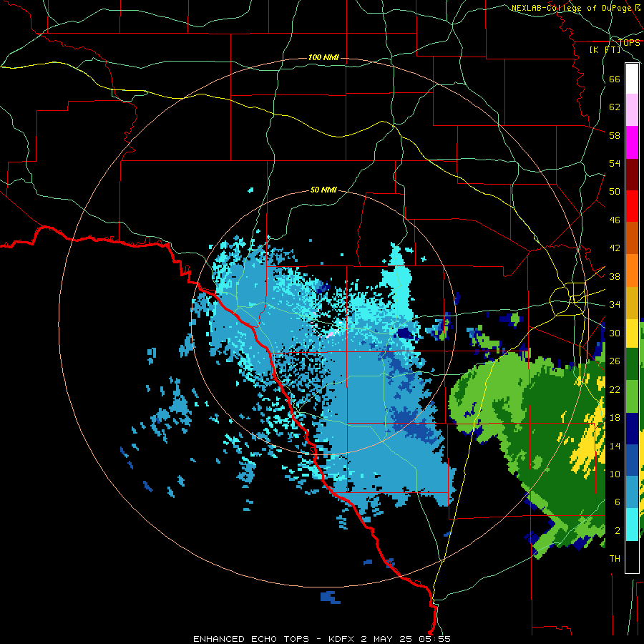Click legend value 66
Viewport: 644px width, 644px height.
pos(615,79)
